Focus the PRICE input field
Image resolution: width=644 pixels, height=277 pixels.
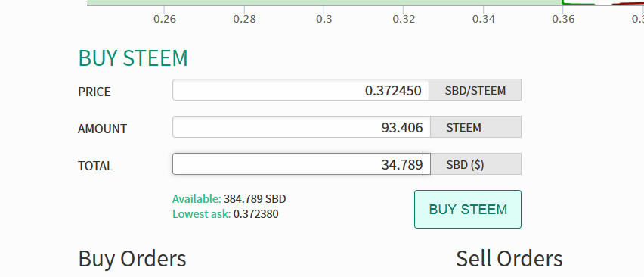point(301,90)
